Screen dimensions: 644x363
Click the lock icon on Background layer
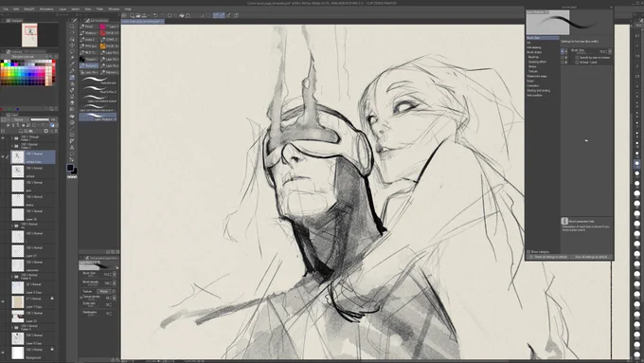(x=52, y=349)
